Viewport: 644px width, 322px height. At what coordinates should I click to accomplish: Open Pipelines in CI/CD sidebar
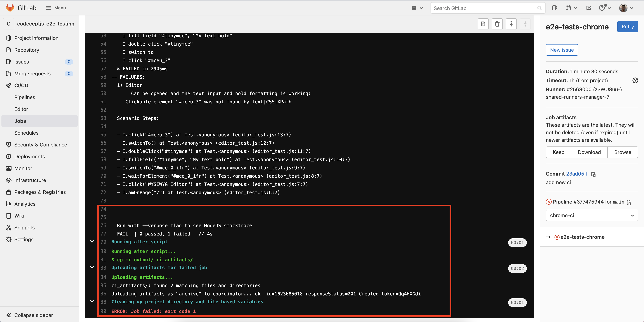(24, 97)
